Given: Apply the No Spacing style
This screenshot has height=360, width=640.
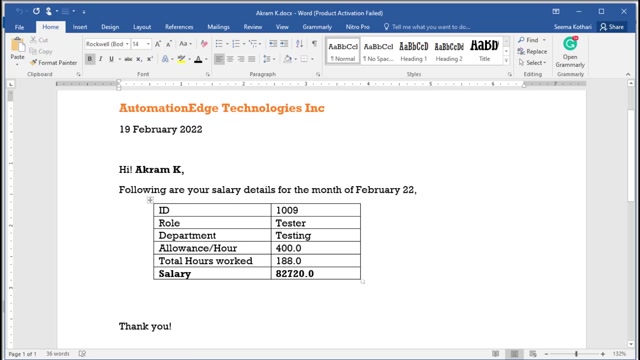Looking at the screenshot, I should 378,51.
